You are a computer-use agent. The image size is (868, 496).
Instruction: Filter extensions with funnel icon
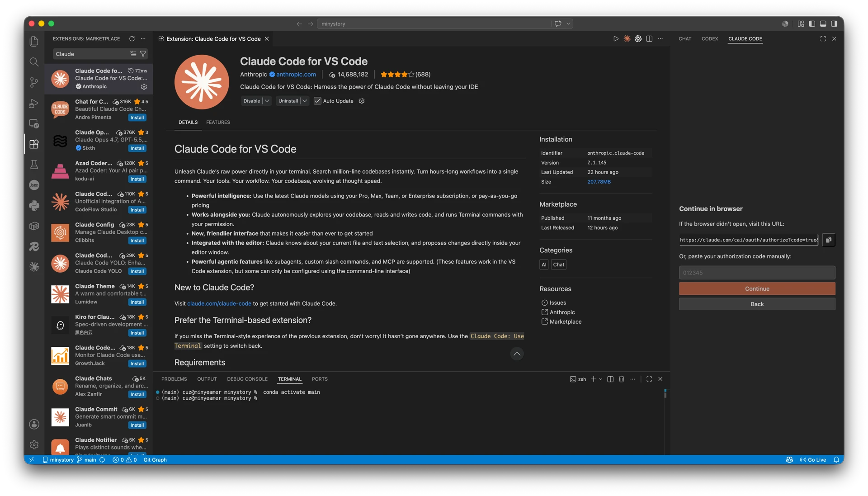[x=143, y=54]
